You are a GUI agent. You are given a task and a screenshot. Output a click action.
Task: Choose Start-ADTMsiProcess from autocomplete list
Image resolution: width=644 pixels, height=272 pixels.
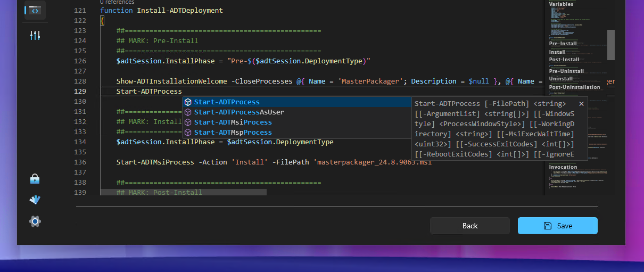click(x=297, y=122)
